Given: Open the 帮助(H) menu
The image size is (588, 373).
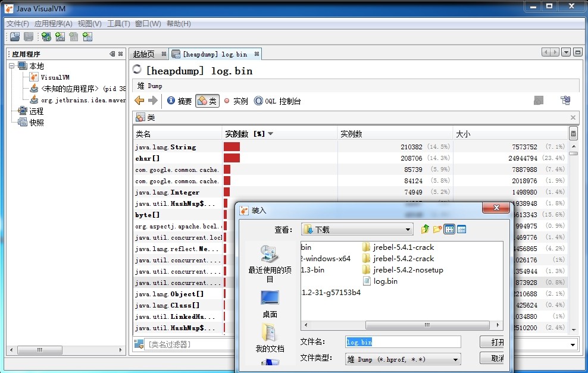Looking at the screenshot, I should [x=179, y=24].
